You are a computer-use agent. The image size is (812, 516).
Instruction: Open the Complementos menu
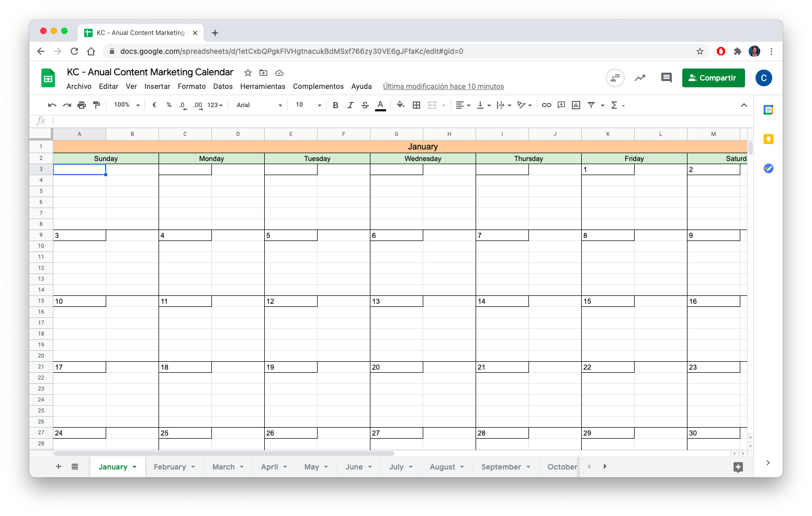pyautogui.click(x=318, y=86)
